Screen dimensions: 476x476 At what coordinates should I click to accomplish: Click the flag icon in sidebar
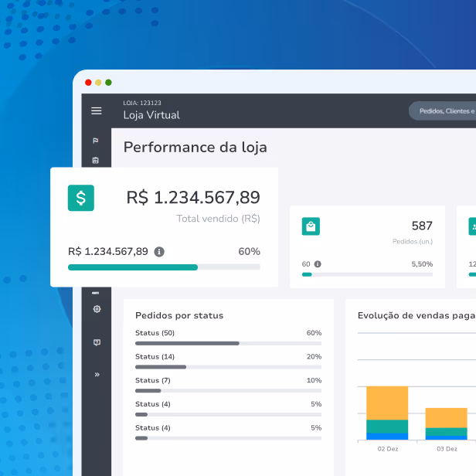point(96,141)
